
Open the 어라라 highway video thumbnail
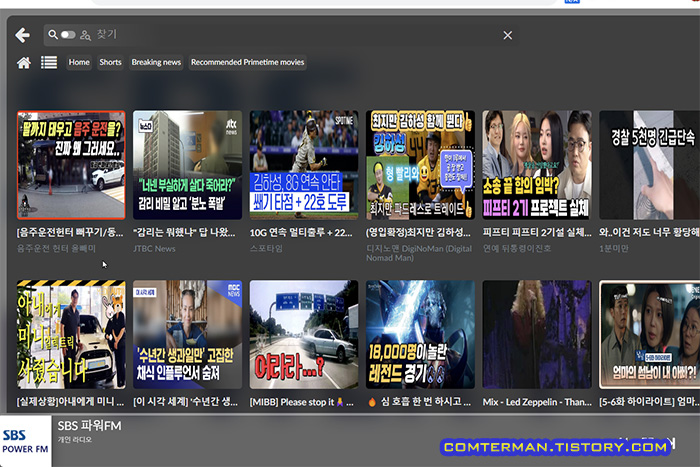(304, 334)
